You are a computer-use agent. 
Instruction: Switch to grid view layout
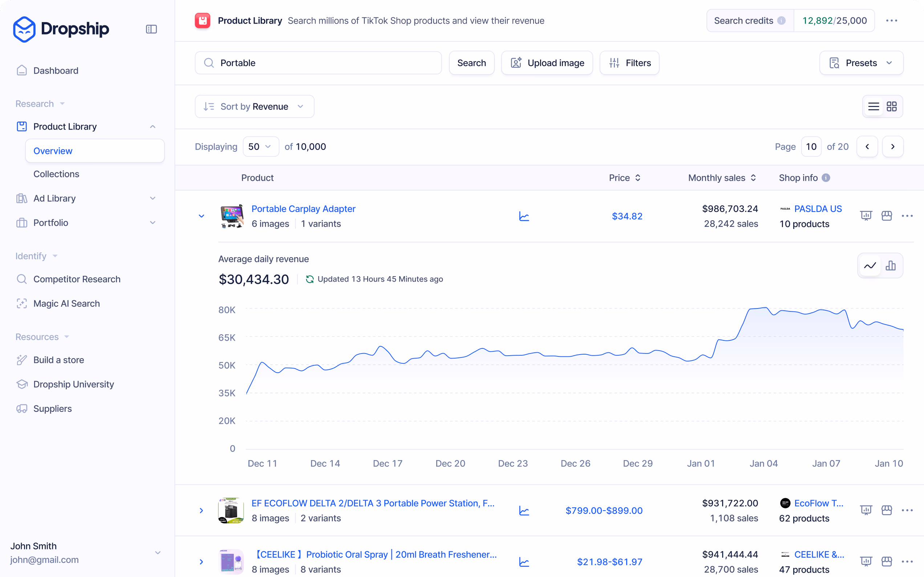(x=892, y=106)
